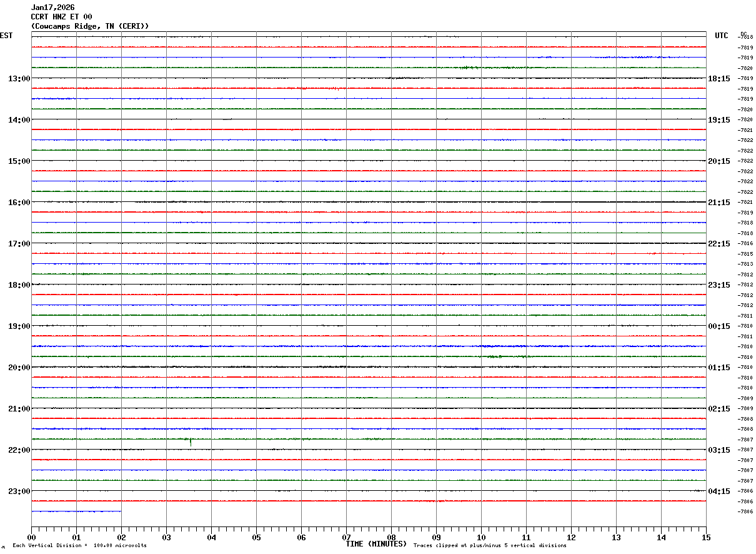Viewport: 756px width, 554px height.
Task: Click the 22:15 UTC time label
Action: coord(719,244)
